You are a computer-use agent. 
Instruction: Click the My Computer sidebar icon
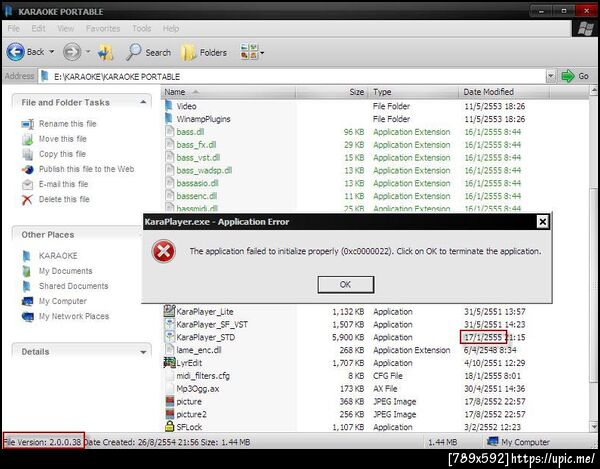(28, 301)
